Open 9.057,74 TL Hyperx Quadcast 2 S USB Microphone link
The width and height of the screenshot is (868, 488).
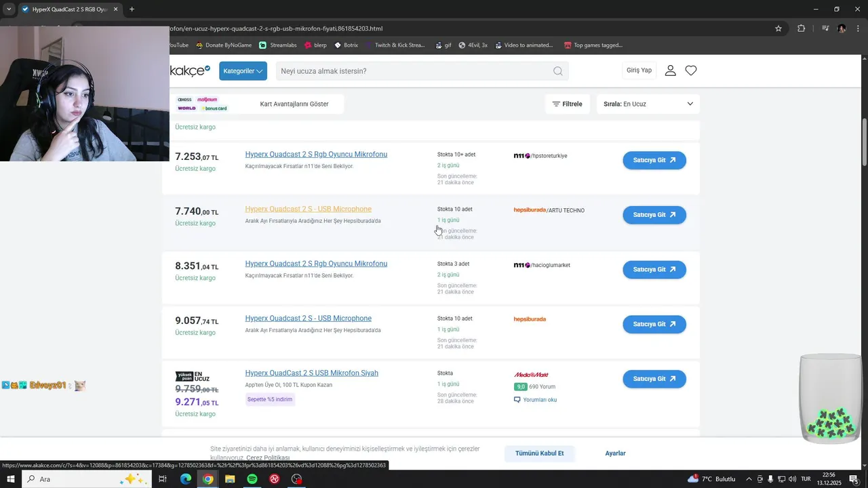coord(308,319)
